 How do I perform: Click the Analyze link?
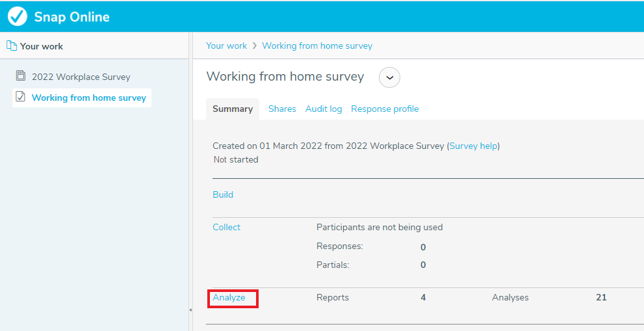click(x=229, y=297)
